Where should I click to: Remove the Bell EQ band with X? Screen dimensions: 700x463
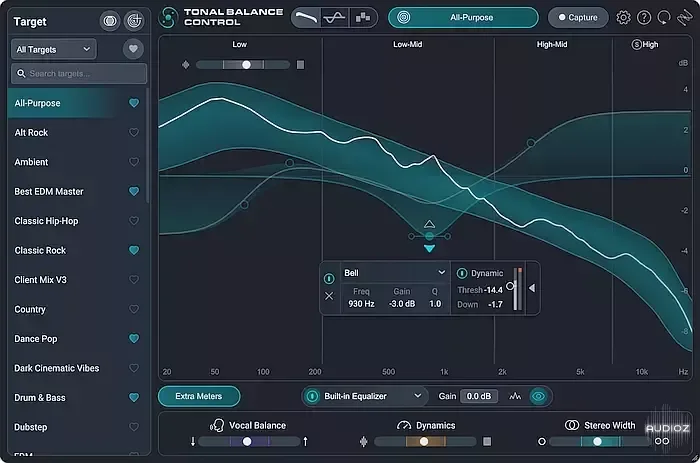329,296
